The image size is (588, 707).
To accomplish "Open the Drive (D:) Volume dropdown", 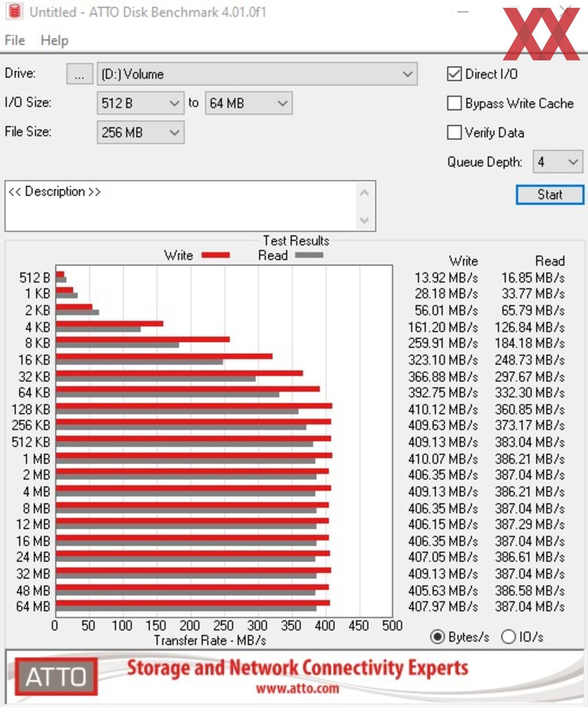I will [257, 74].
